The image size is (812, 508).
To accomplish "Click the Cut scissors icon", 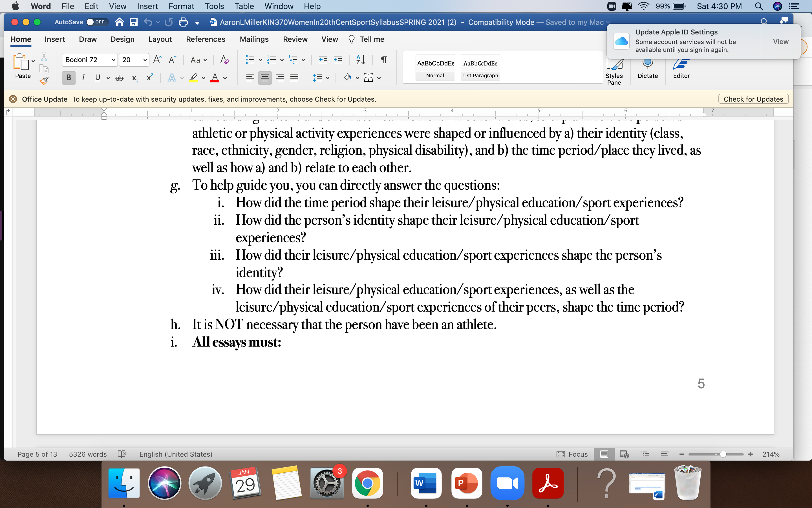I will [44, 57].
